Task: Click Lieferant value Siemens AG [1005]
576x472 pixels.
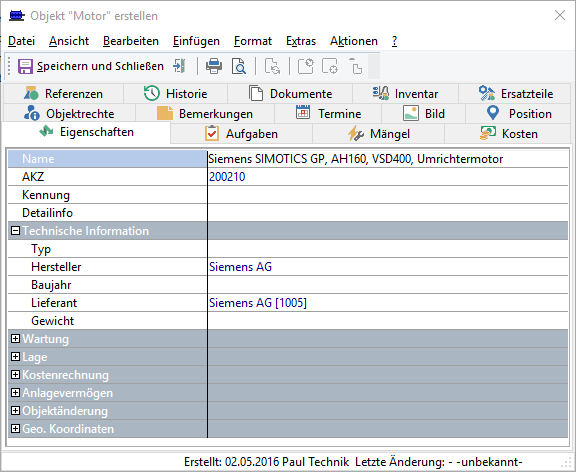Action: tap(258, 303)
